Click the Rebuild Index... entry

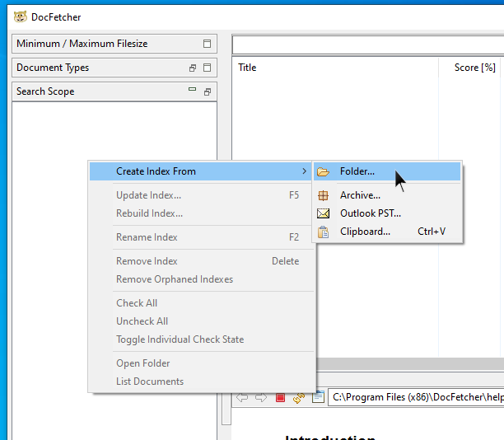200,213
